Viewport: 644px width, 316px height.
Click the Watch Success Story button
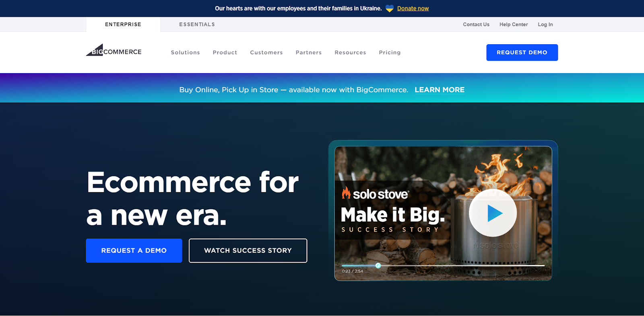(x=248, y=250)
